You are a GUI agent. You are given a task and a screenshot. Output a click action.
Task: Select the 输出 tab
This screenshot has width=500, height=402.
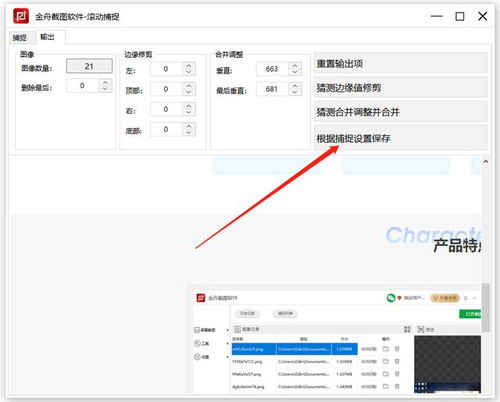[x=47, y=37]
